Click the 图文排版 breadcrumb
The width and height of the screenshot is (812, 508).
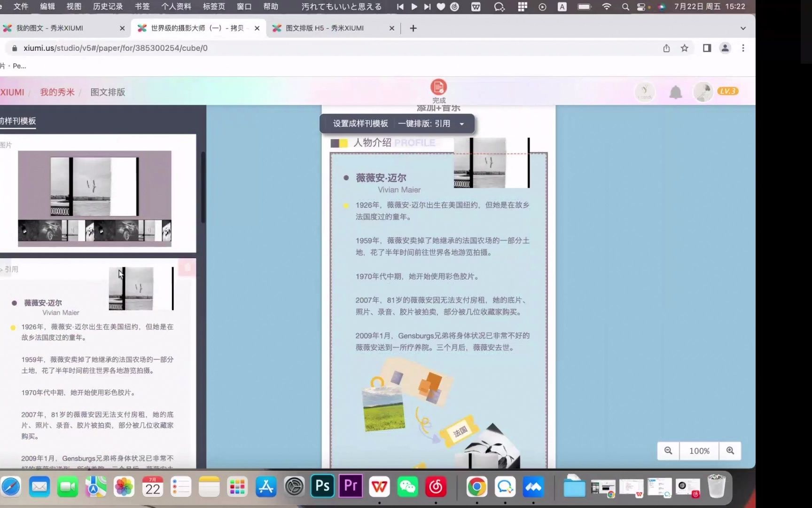coord(108,92)
